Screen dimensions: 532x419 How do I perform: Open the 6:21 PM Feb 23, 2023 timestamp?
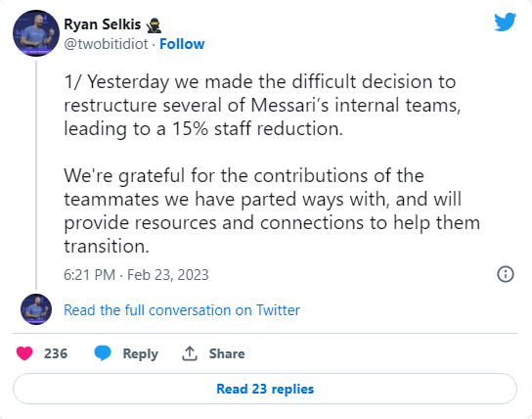click(x=136, y=275)
